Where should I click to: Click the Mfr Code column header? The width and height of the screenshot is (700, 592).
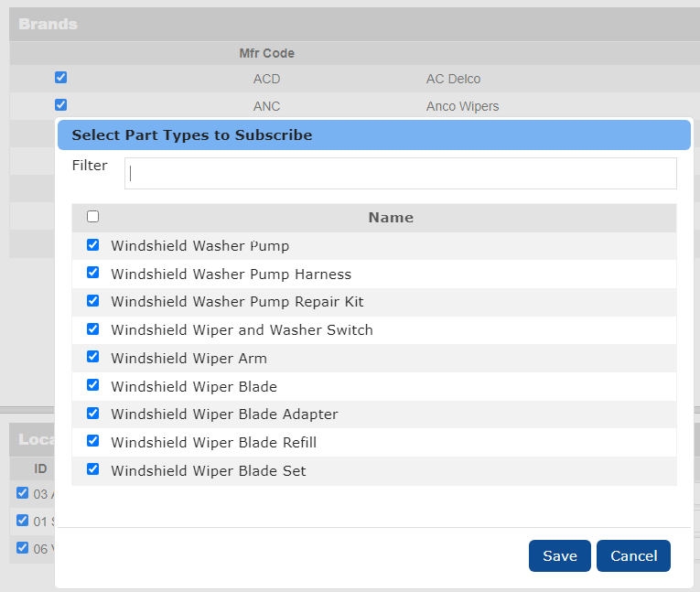(266, 53)
